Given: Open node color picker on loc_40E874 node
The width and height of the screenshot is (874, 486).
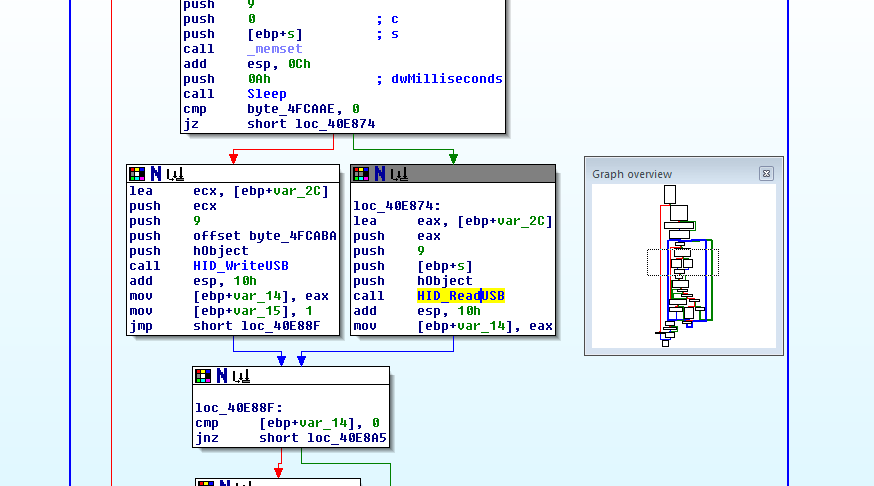Looking at the screenshot, I should 361,174.
